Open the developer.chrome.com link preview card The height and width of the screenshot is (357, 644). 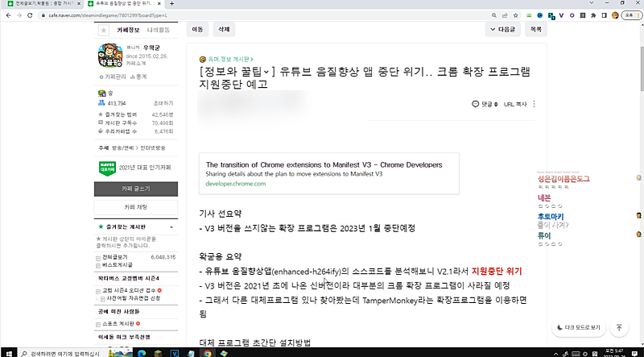[324, 172]
